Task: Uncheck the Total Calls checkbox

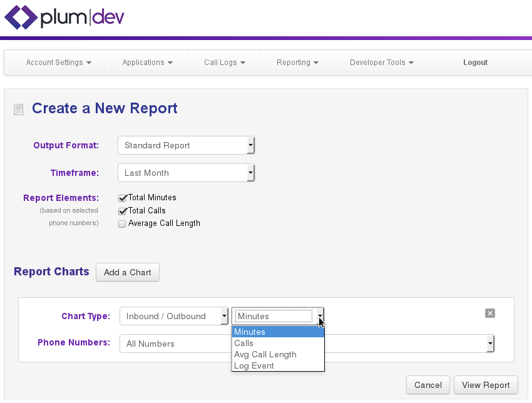Action: (x=123, y=211)
